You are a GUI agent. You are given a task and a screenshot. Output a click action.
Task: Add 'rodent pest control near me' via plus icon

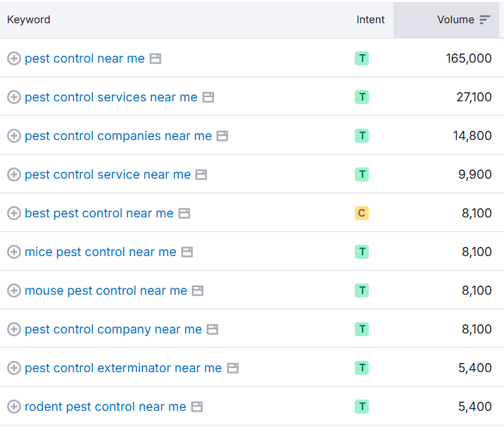click(14, 407)
